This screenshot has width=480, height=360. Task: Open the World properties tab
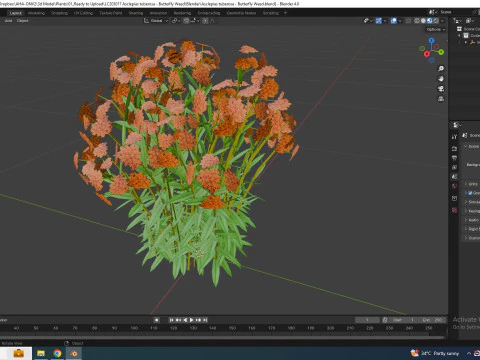[454, 186]
